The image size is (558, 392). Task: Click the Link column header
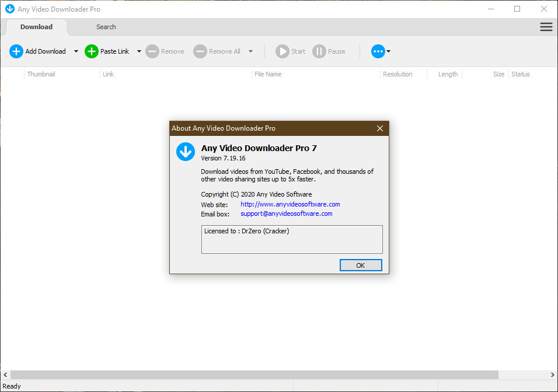176,74
